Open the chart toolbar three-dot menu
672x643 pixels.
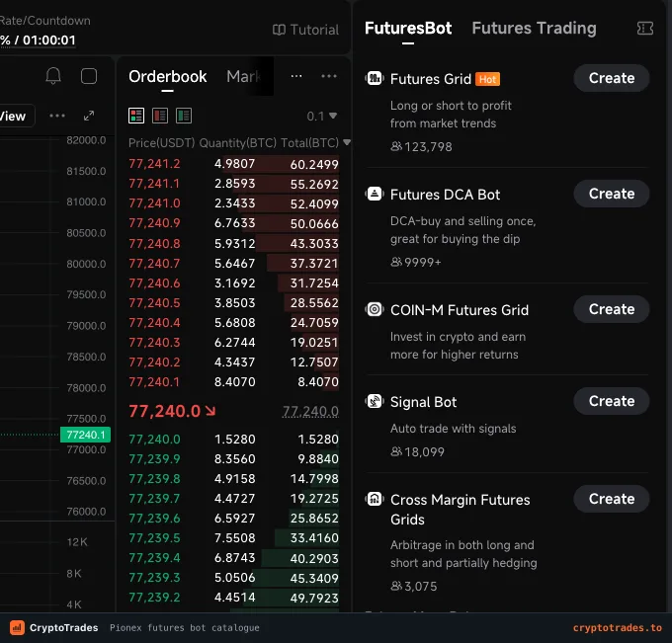point(57,116)
